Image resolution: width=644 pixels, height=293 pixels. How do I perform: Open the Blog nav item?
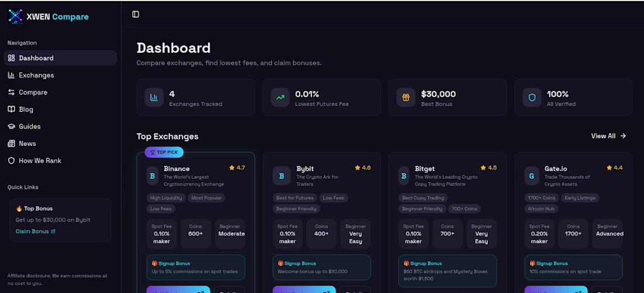tap(60, 110)
